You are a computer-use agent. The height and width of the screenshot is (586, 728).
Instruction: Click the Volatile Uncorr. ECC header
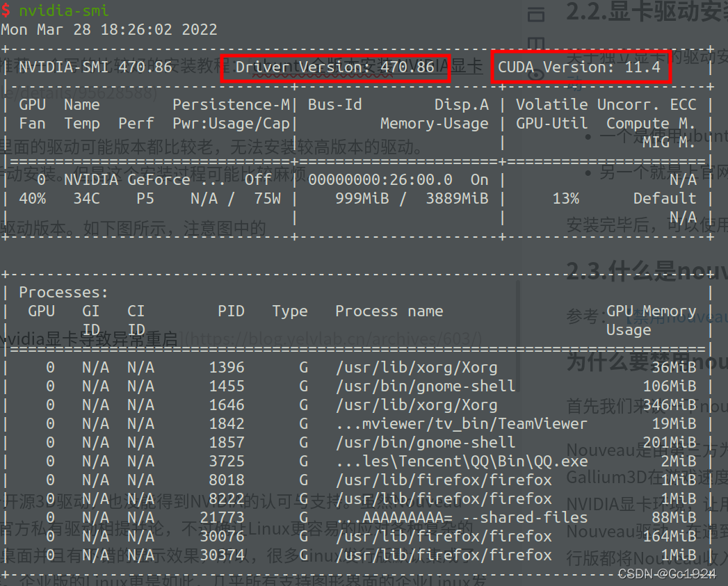[606, 105]
